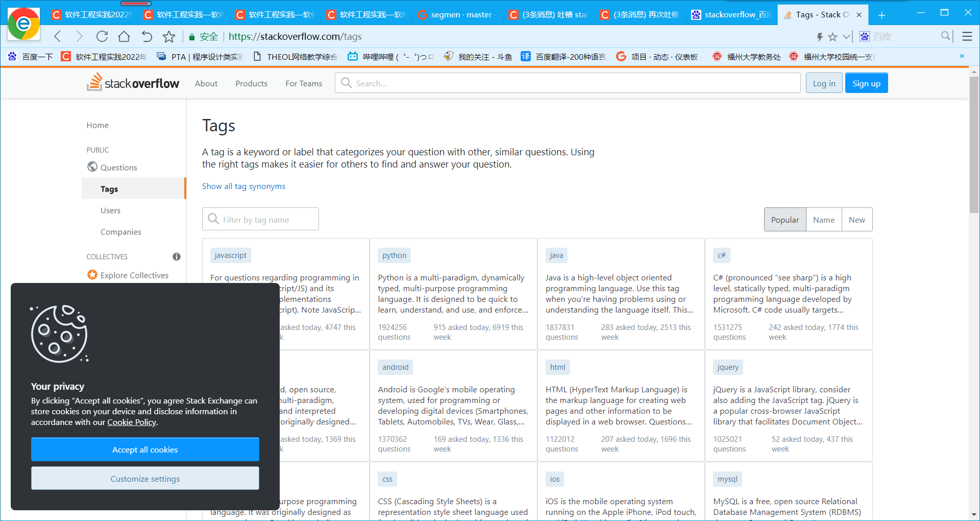Click Customize settings button
The height and width of the screenshot is (521, 980).
tap(145, 479)
